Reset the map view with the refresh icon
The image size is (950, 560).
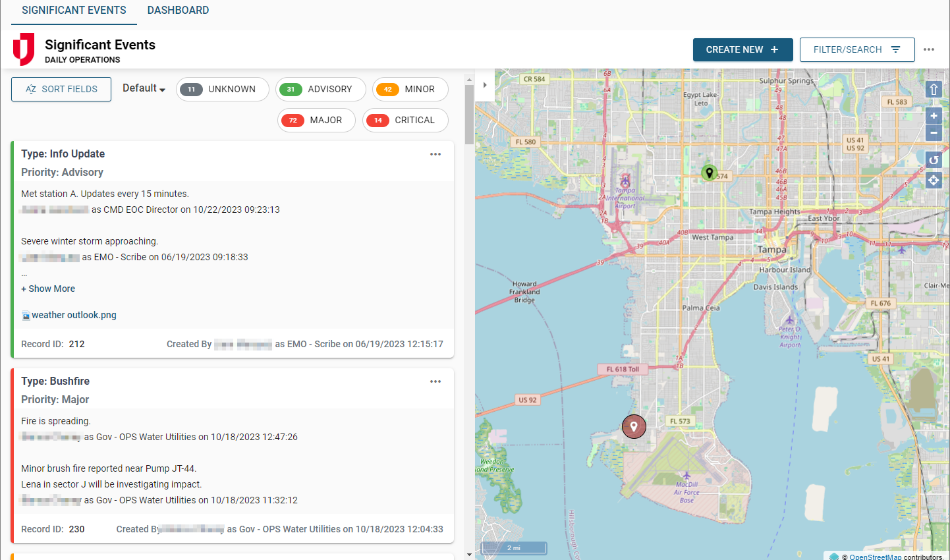click(934, 160)
